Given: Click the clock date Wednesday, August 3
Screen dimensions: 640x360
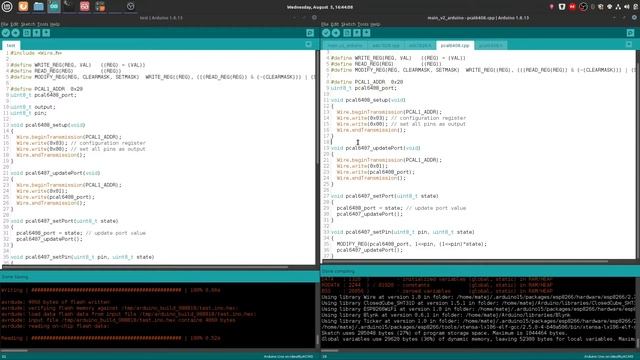Looking at the screenshot, I should point(320,7).
